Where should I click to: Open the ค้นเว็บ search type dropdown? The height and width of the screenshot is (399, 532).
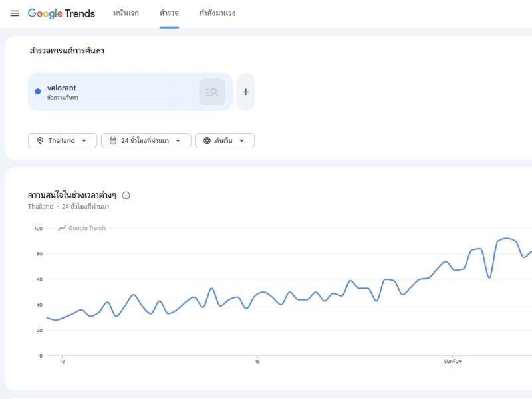(225, 140)
